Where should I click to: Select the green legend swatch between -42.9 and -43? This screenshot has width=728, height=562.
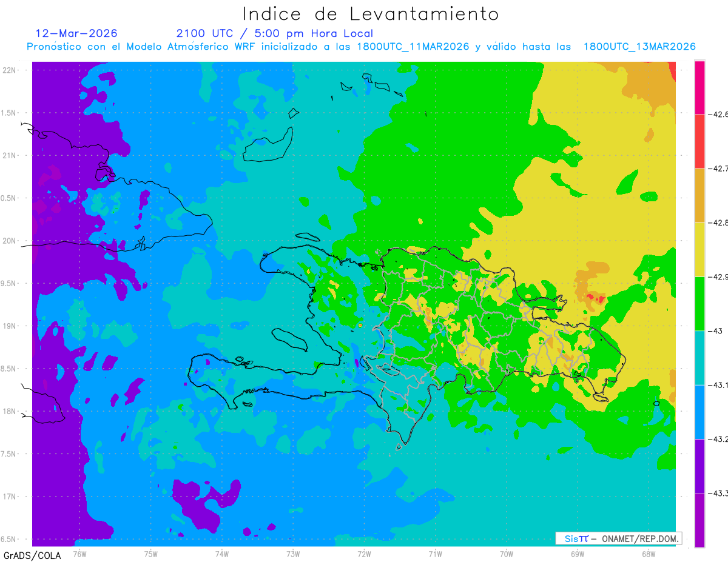699,303
